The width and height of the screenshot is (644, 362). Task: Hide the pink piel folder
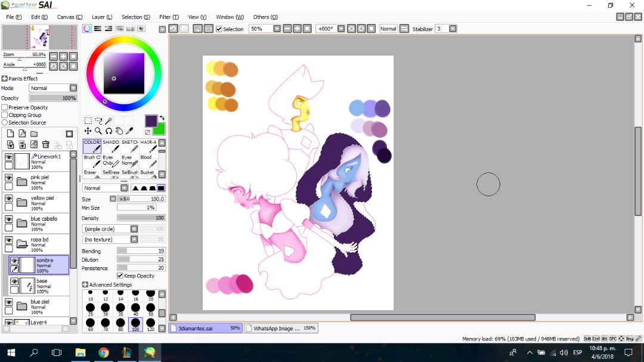point(8,178)
